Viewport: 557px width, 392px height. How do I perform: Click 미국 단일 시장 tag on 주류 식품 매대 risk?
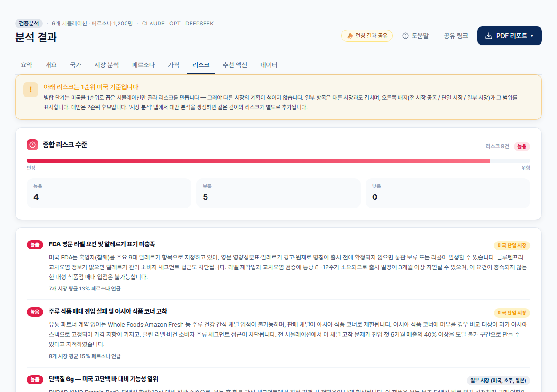click(x=512, y=313)
